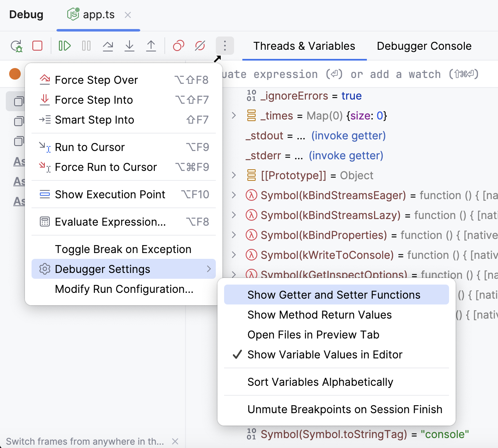Click the Step Into arrow icon
The image size is (498, 448).
pyautogui.click(x=129, y=46)
